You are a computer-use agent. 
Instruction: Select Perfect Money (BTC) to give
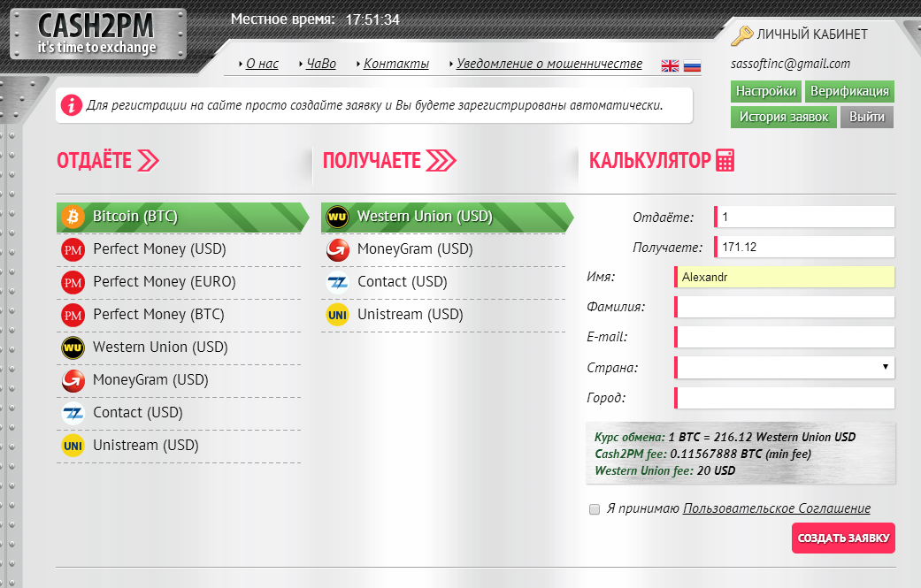point(179,316)
